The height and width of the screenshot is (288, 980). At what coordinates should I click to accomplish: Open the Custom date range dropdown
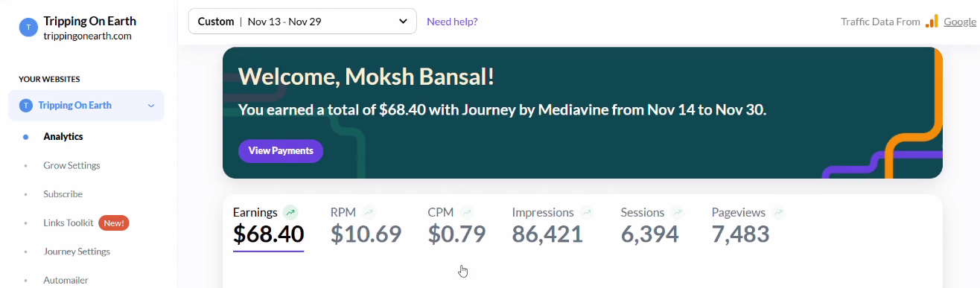[x=302, y=22]
